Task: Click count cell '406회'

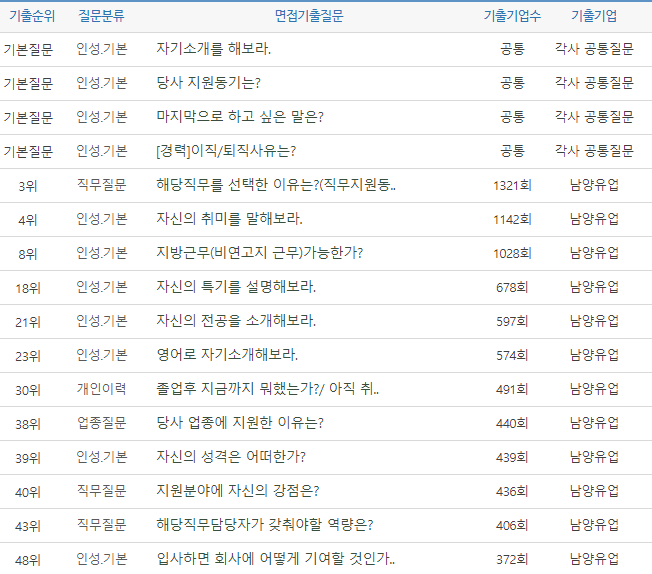Action: (512, 527)
